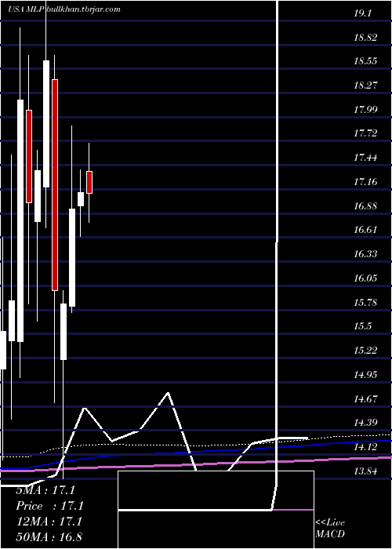The height and width of the screenshot is (549, 392).
Task: Click the 15.5 price axis label
Action: click(x=362, y=326)
